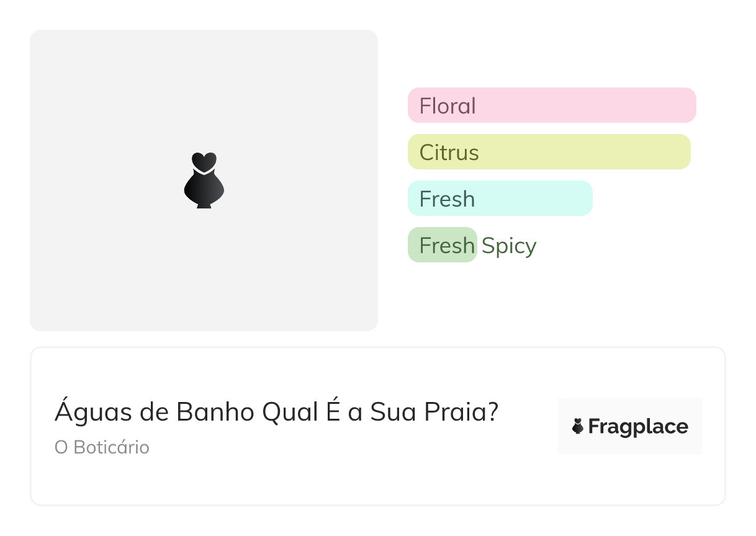Click the "Fresh" label in the cyan bar
The height and width of the screenshot is (536, 756).
click(x=447, y=199)
